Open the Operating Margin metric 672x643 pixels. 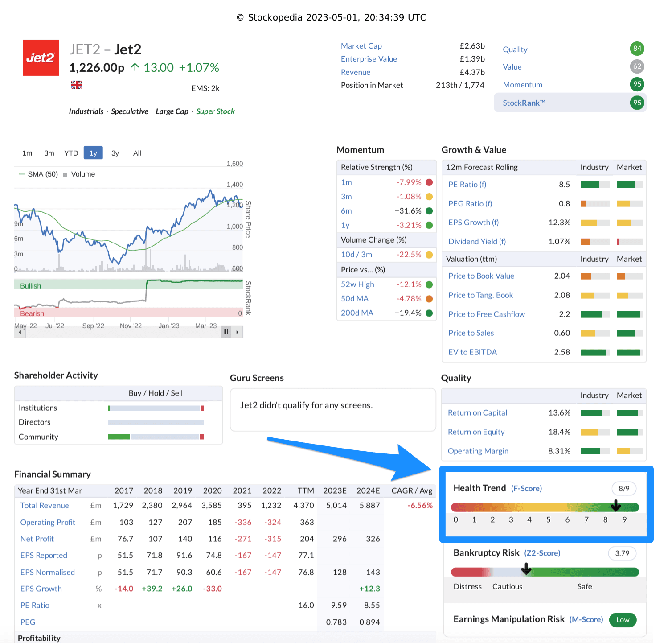coord(478,451)
